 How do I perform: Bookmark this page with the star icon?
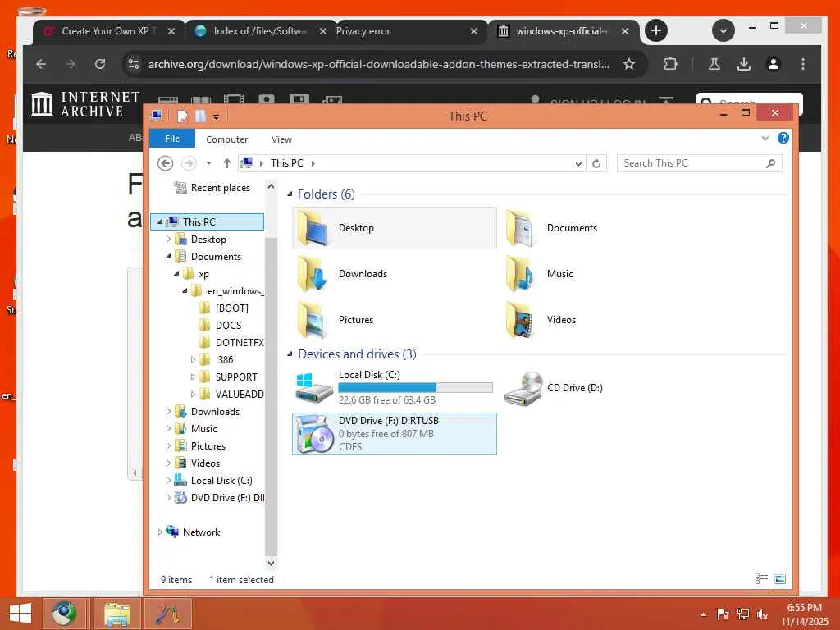pyautogui.click(x=629, y=64)
